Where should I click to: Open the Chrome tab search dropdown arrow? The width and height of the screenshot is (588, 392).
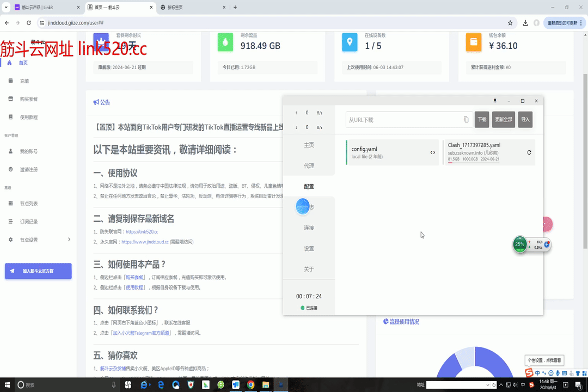click(x=6, y=8)
